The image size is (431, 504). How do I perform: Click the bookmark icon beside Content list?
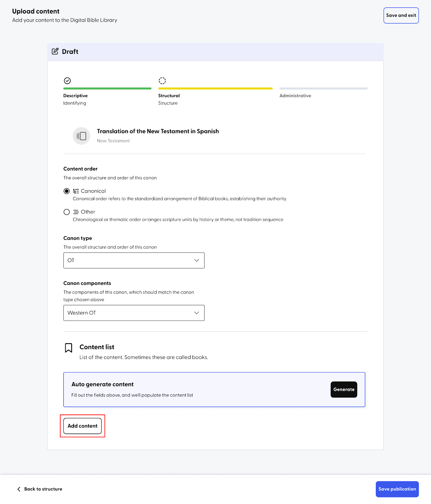pos(68,348)
